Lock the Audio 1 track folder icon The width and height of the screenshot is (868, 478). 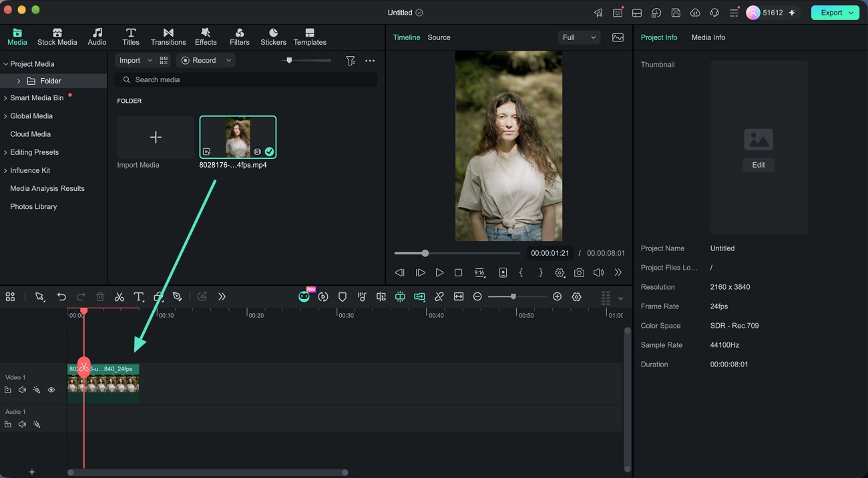[x=8, y=424]
